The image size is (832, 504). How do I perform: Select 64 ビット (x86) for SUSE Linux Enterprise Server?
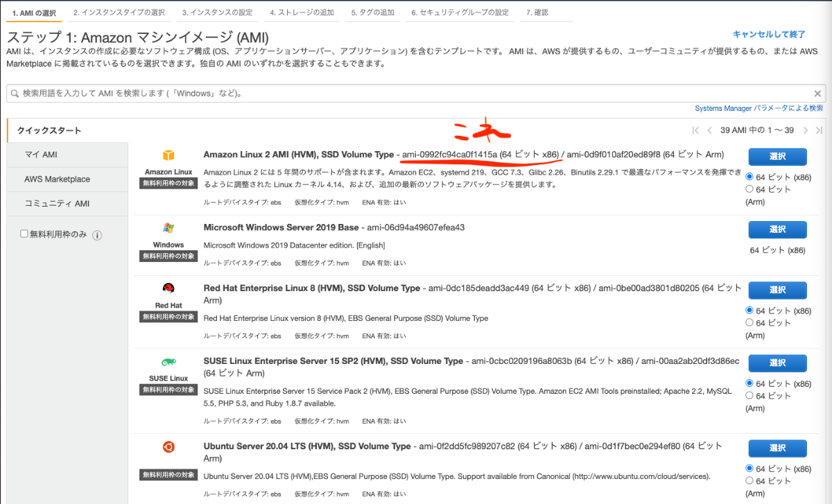749,383
